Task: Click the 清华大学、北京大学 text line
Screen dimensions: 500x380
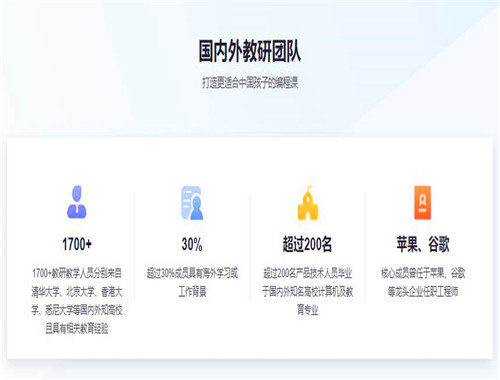Action: (77, 292)
